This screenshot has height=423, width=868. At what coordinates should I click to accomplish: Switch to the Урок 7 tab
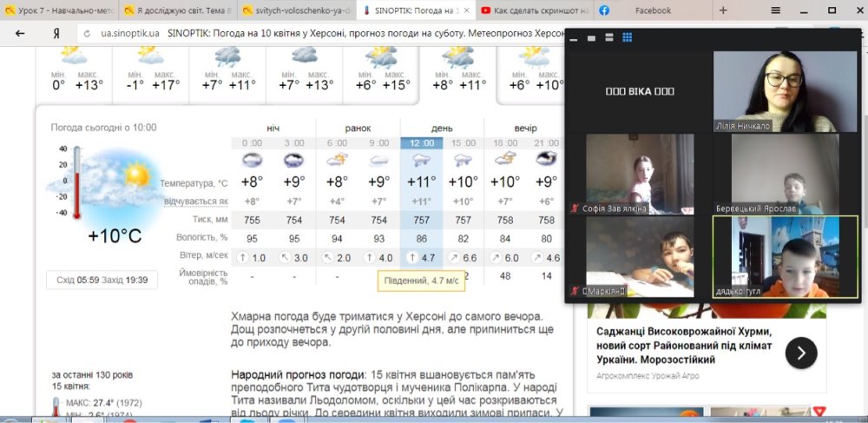[x=59, y=10]
